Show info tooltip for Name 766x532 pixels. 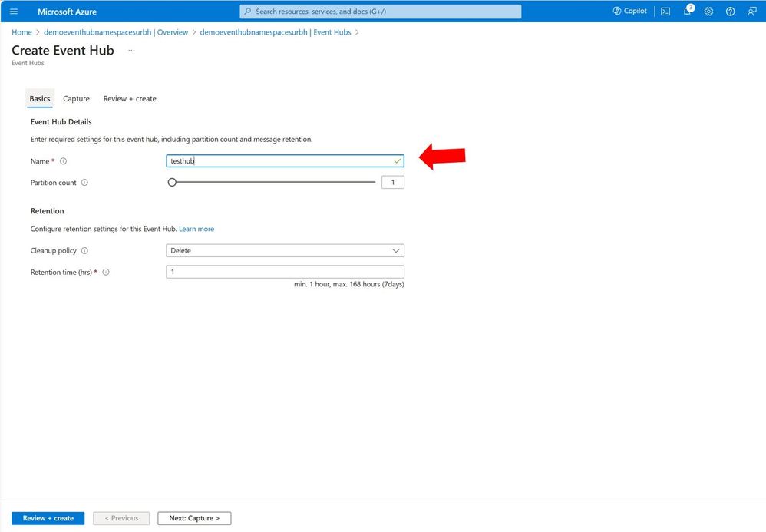(x=63, y=161)
